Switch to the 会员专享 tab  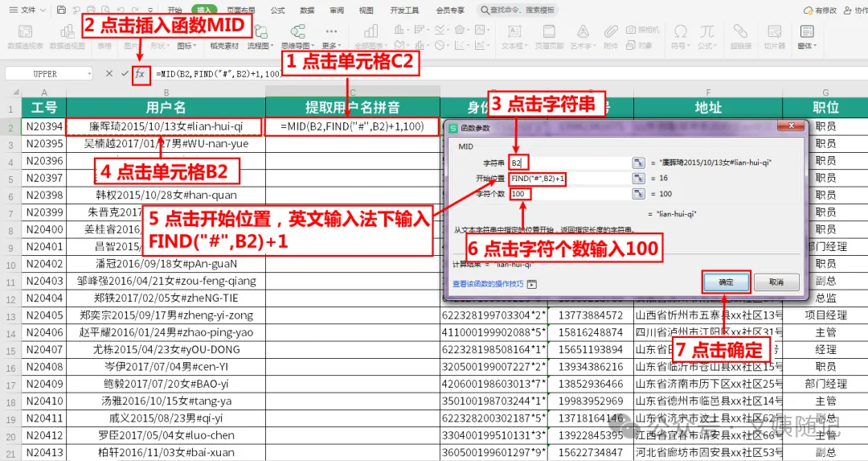point(450,10)
